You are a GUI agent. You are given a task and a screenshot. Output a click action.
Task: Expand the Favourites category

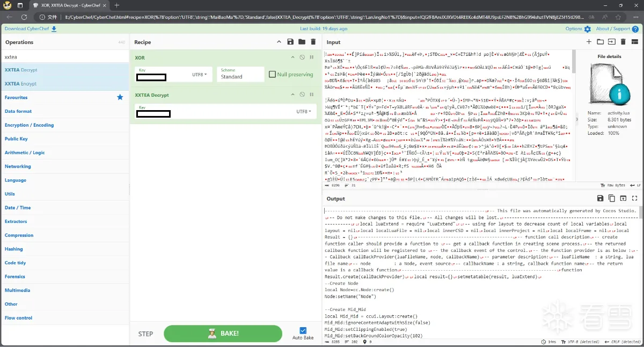pyautogui.click(x=64, y=97)
